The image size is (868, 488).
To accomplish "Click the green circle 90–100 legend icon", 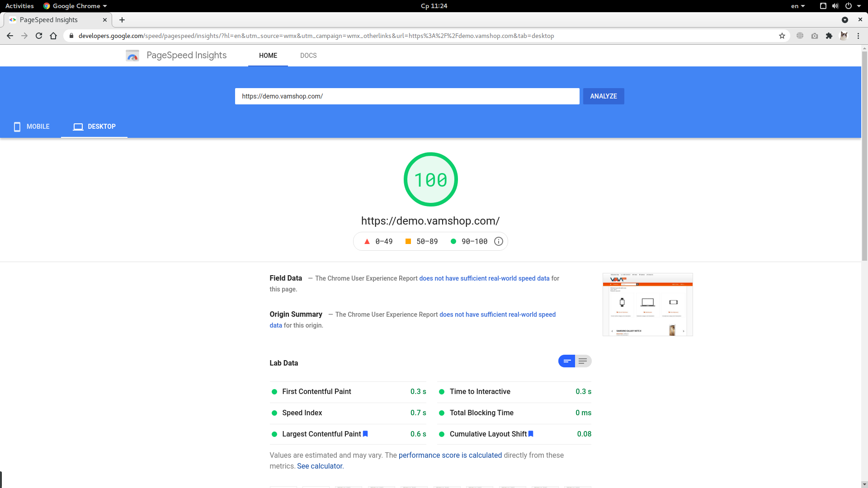I will pyautogui.click(x=453, y=241).
